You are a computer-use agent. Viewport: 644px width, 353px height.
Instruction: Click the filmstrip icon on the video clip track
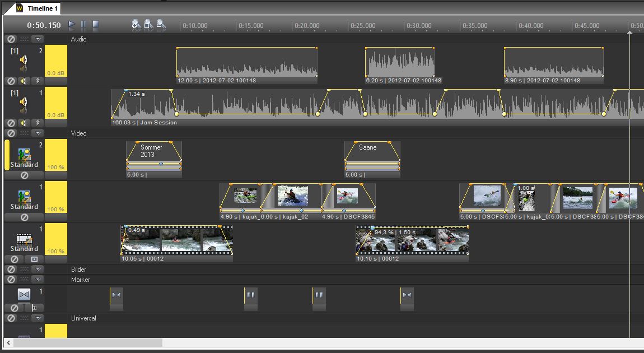24,238
